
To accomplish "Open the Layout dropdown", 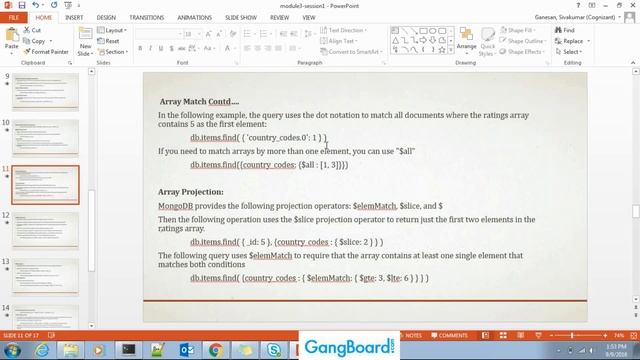I will [x=112, y=30].
